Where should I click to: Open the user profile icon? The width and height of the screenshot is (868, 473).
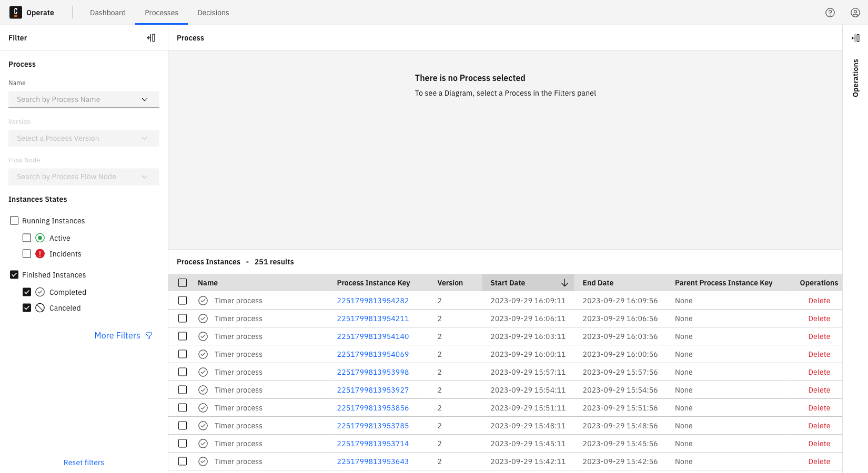pos(855,13)
